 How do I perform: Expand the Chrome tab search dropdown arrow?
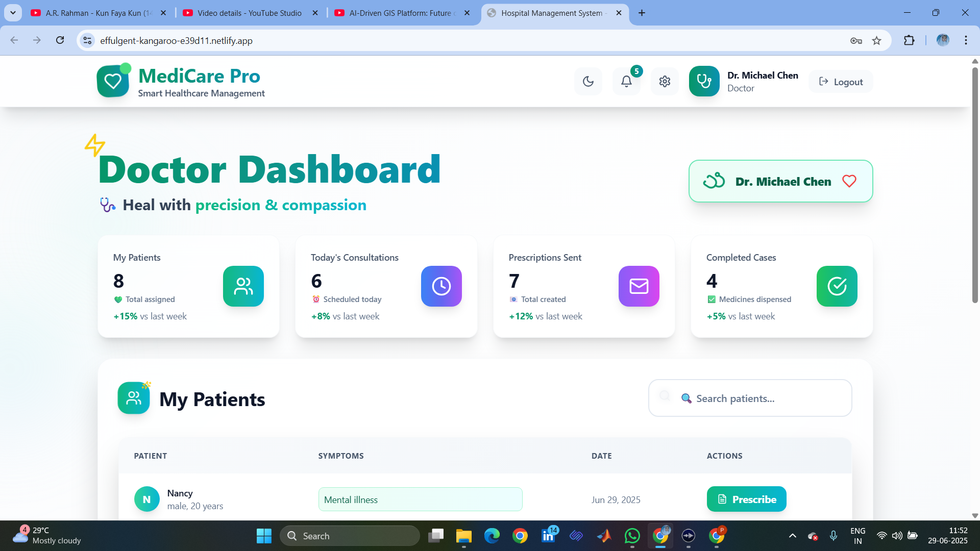pyautogui.click(x=13, y=13)
